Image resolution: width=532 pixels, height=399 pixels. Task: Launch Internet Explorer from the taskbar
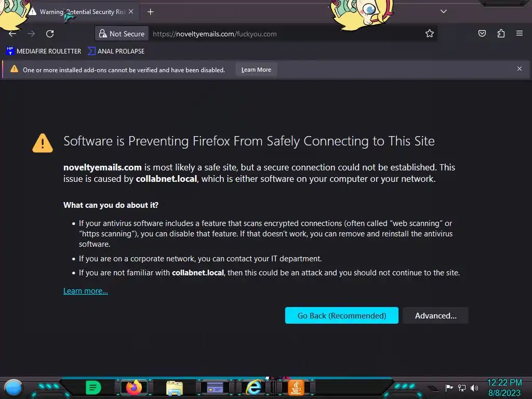pyautogui.click(x=254, y=388)
